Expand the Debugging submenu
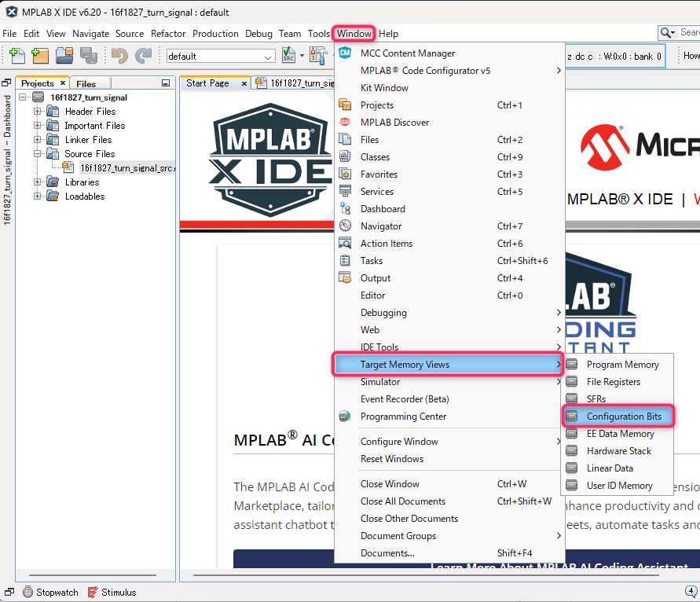 coord(449,313)
